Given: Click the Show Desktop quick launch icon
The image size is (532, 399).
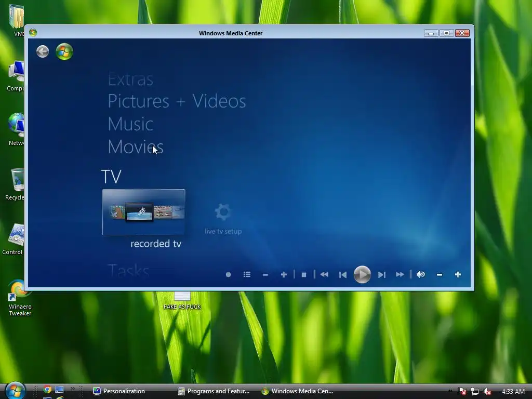Looking at the screenshot, I should (59, 389).
